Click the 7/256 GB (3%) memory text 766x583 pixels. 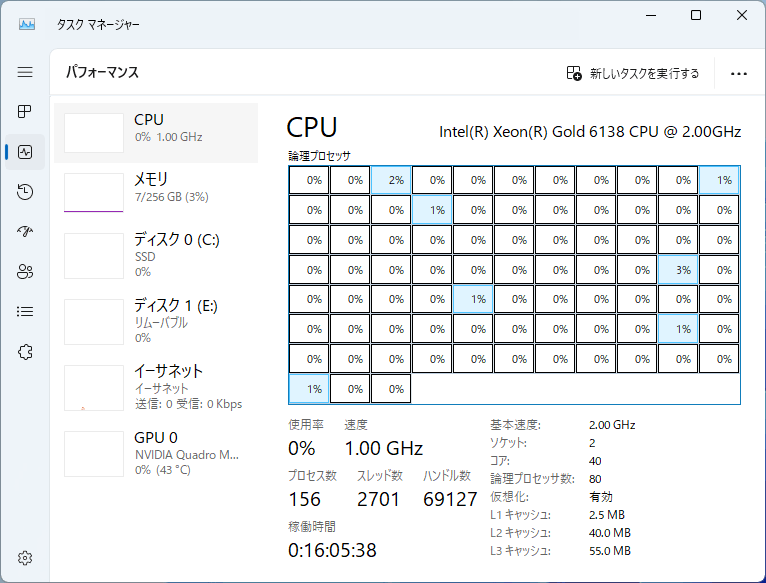[x=171, y=197]
